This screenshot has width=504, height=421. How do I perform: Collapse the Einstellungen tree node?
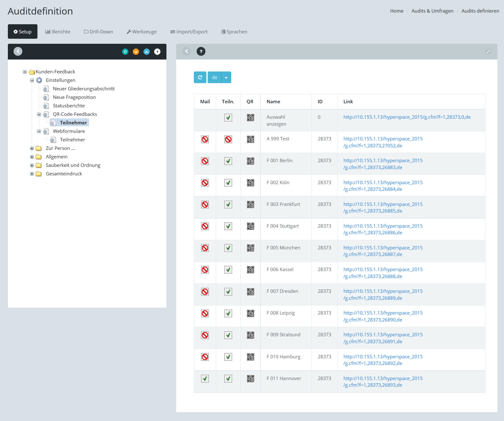[32, 80]
